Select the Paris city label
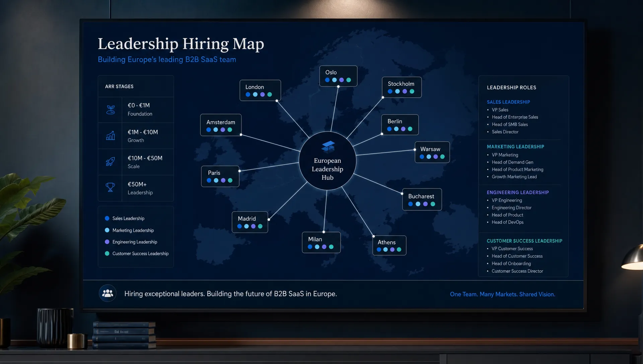 point(214,173)
